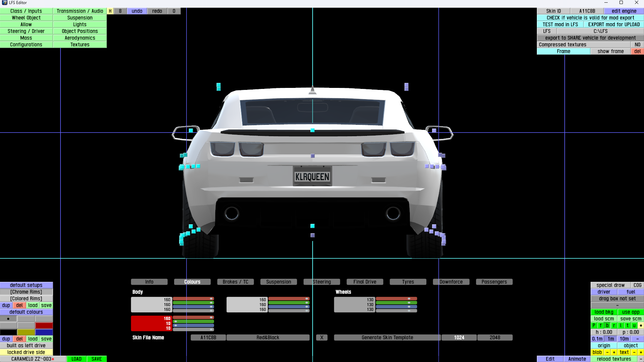The width and height of the screenshot is (644, 362).
Task: Switch to the Downforce tab
Action: tap(451, 282)
